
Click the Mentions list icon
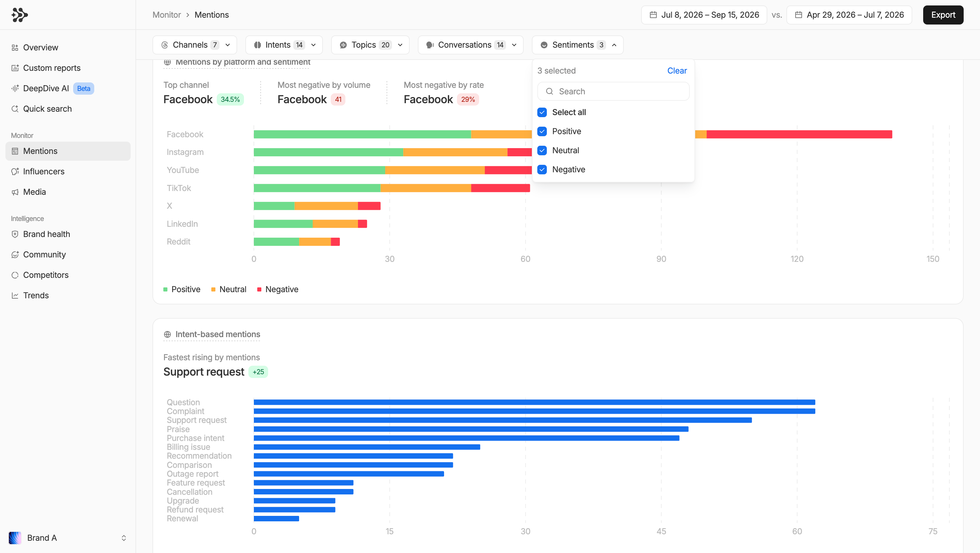[x=15, y=151]
